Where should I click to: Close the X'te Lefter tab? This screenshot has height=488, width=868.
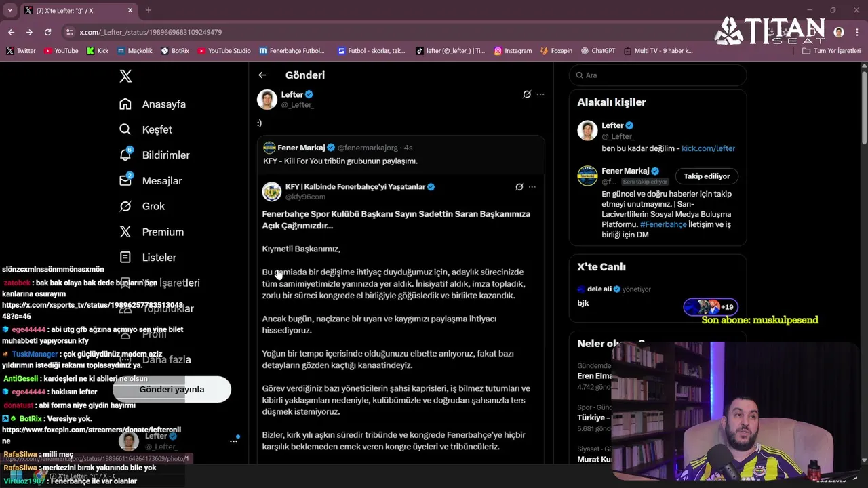point(130,10)
